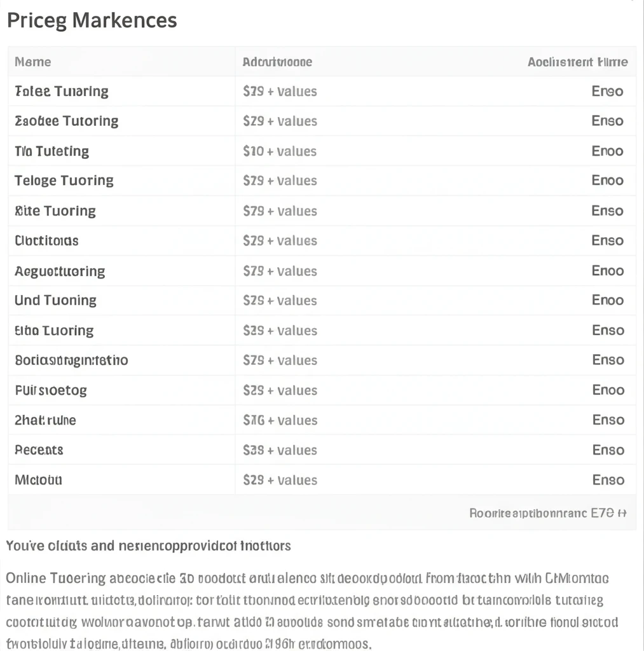Open the Miciobu row
Image resolution: width=644 pixels, height=651 pixels.
322,480
